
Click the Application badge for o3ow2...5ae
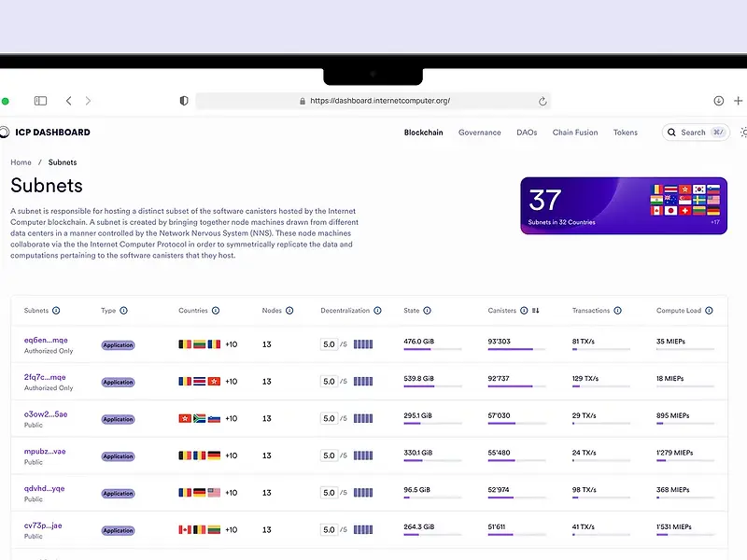point(119,419)
